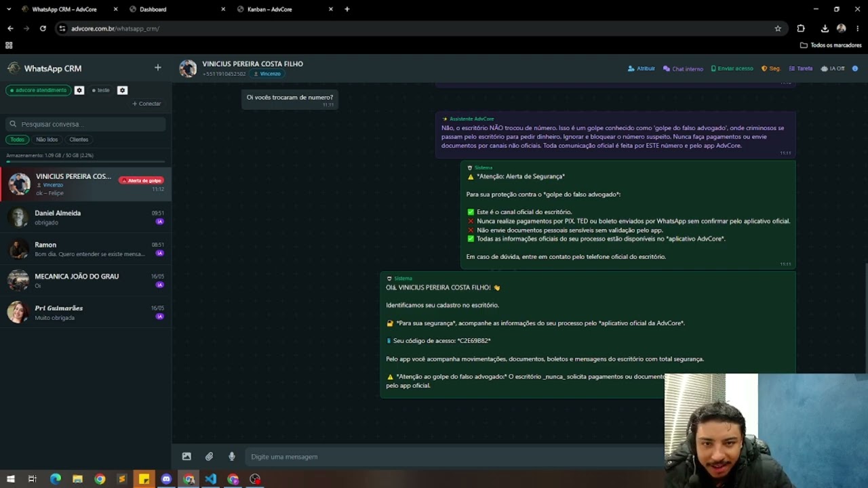Click the browser back arrow

(x=10, y=28)
